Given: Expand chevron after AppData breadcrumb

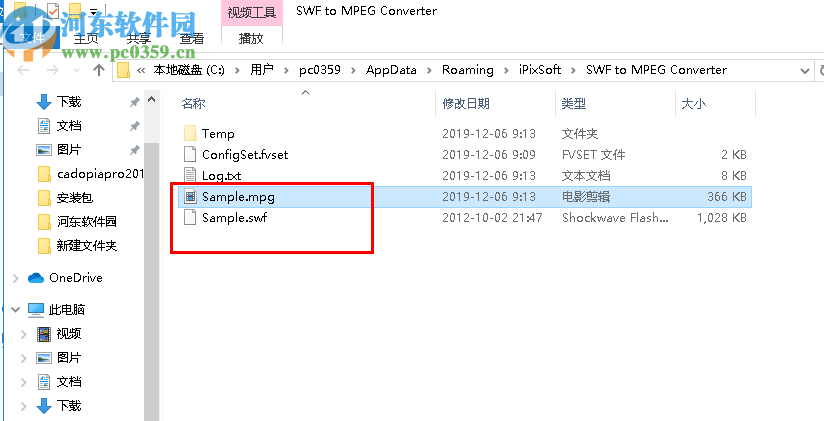Looking at the screenshot, I should coord(429,70).
